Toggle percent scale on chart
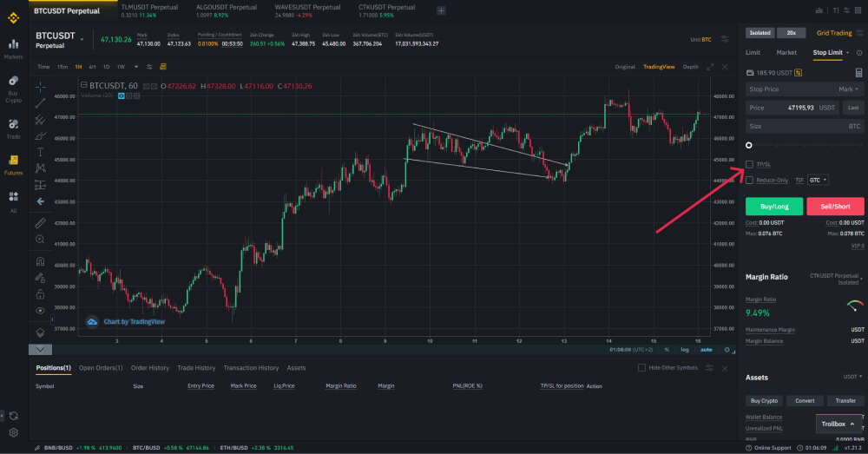Image resolution: width=868 pixels, height=454 pixels. point(667,350)
